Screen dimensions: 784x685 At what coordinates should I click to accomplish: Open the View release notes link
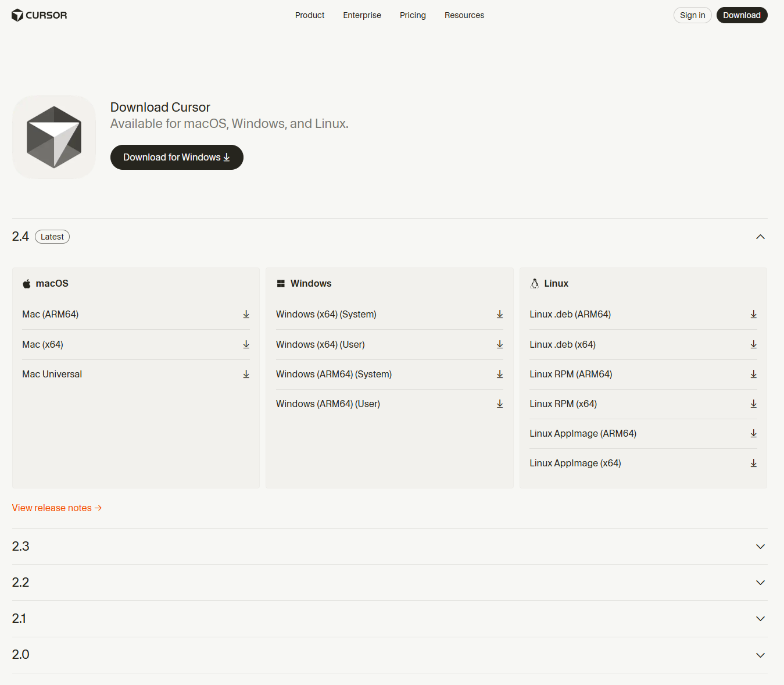57,508
